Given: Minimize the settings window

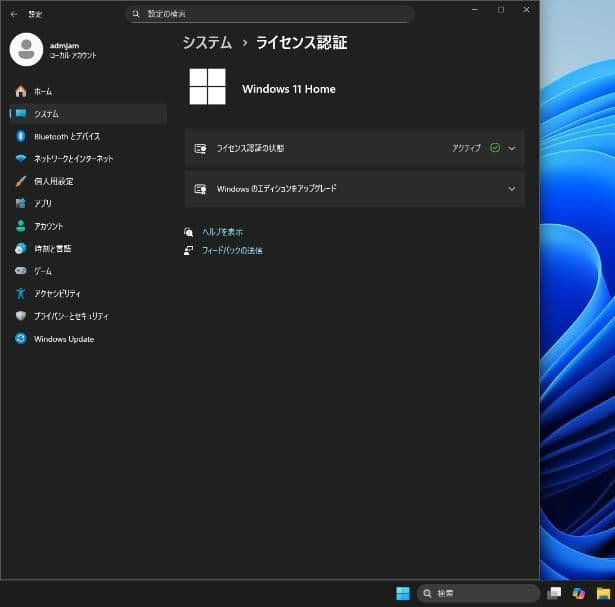Looking at the screenshot, I should point(475,10).
